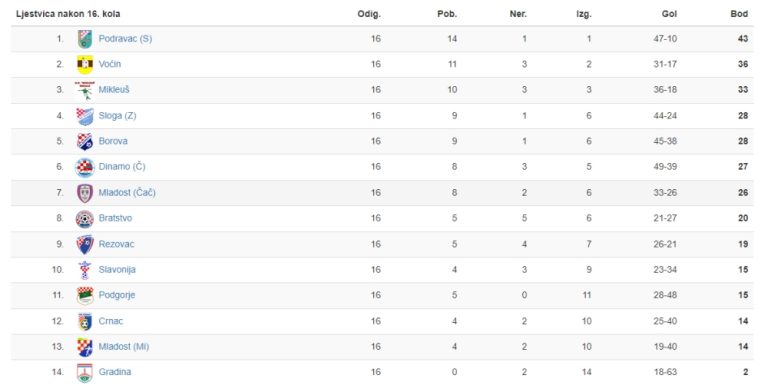Click the Bod column header
Screen dimensions: 768x392
739,14
